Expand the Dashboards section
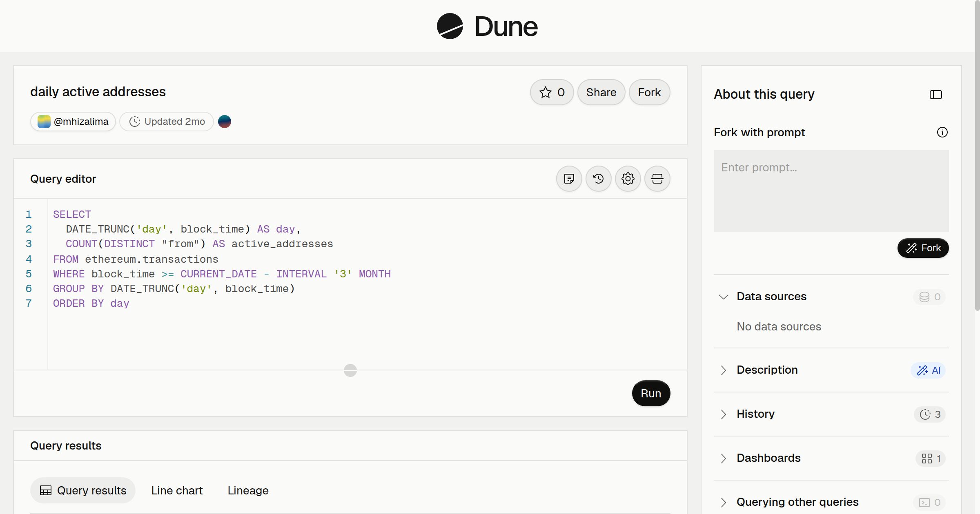 [x=723, y=458]
